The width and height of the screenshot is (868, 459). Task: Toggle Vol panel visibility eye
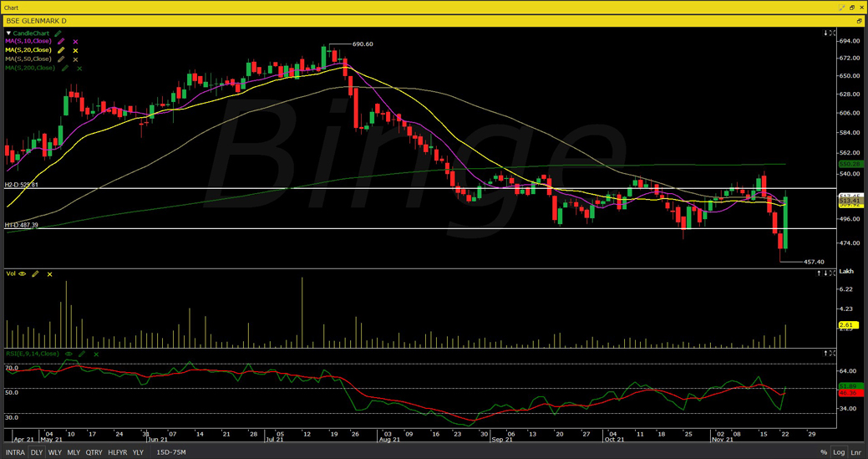coord(23,273)
